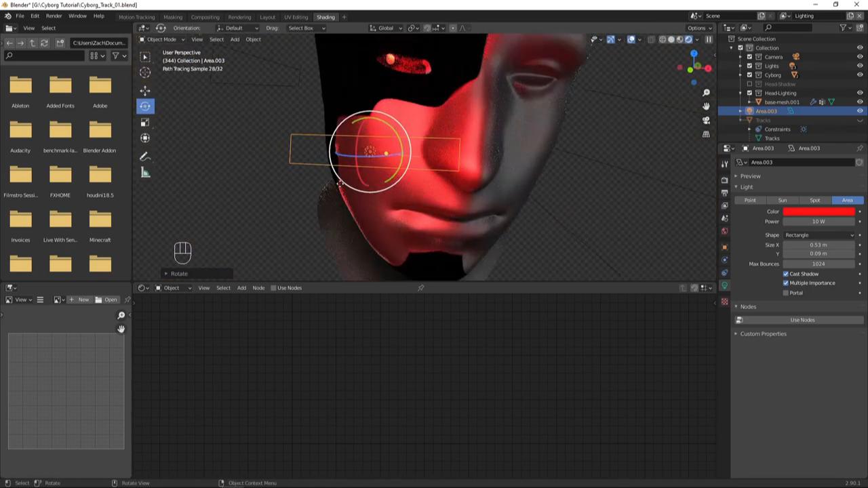Viewport: 868px width, 488px height.
Task: Pause the viewport render preview
Action: tap(709, 39)
